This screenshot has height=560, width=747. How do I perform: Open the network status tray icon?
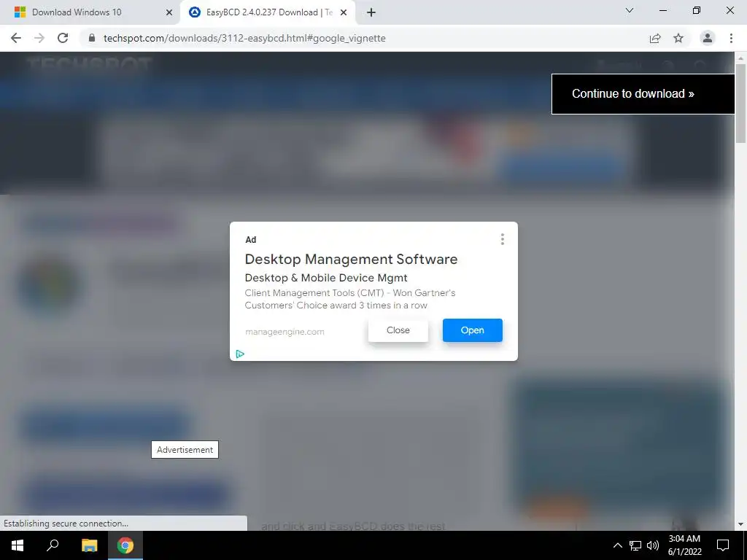(x=635, y=545)
